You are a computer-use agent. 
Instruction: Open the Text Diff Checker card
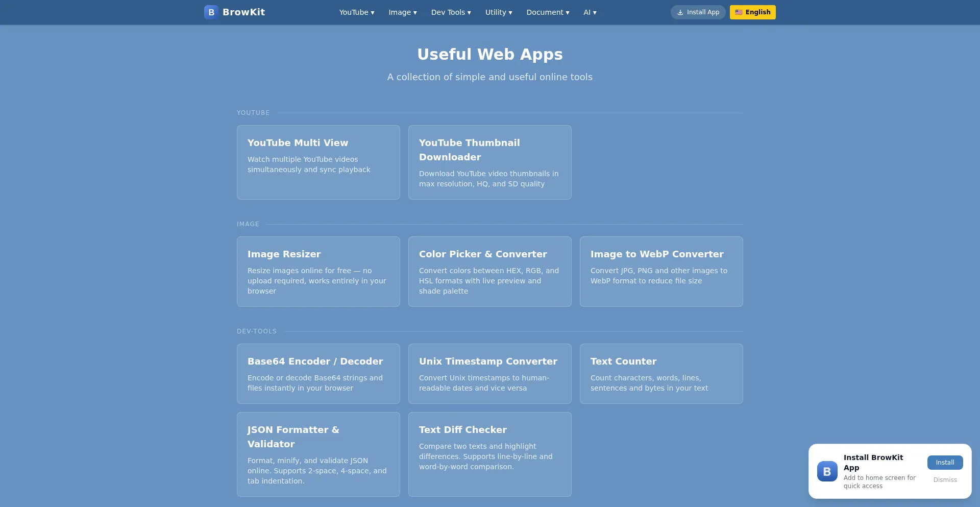point(490,454)
